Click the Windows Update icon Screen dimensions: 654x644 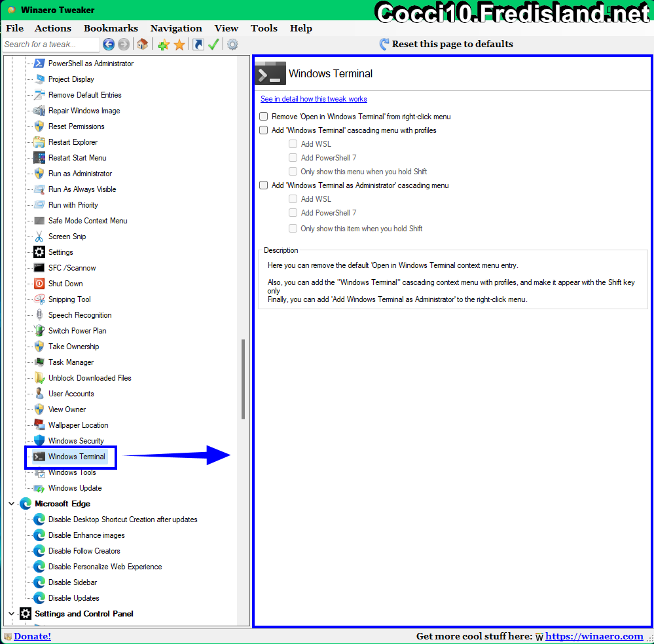pyautogui.click(x=39, y=488)
